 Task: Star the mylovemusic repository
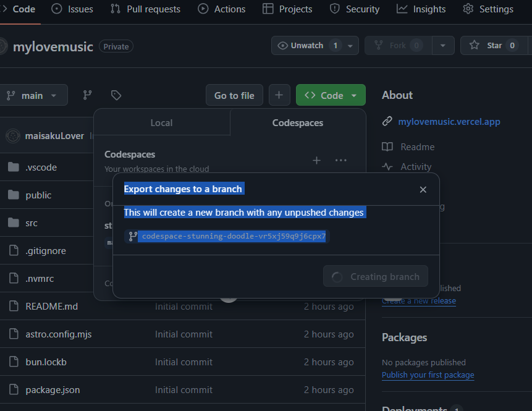[494, 46]
